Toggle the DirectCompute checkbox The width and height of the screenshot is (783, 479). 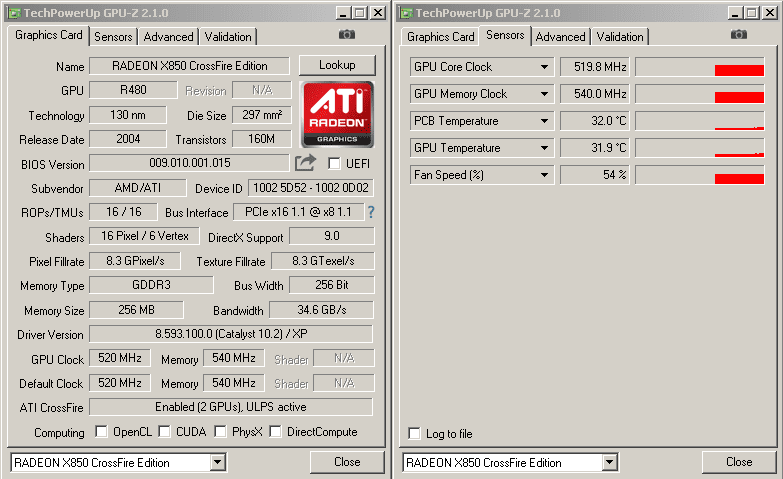tap(275, 432)
